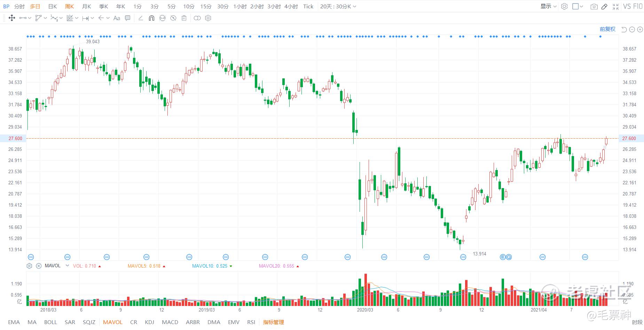644x330 pixels.
Task: Expand the range measure tool dropdown arrow
Action: (x=92, y=18)
